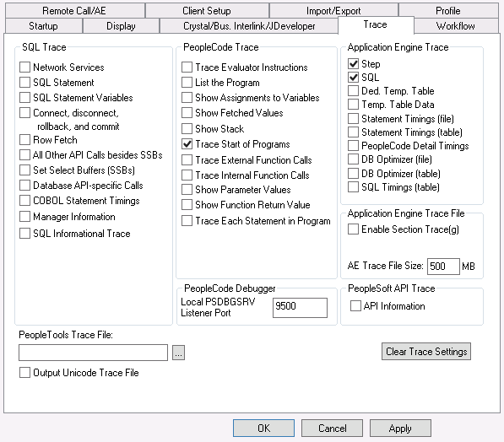Check the Show Stack option
Viewport: 504px width, 442px height.
tap(187, 129)
